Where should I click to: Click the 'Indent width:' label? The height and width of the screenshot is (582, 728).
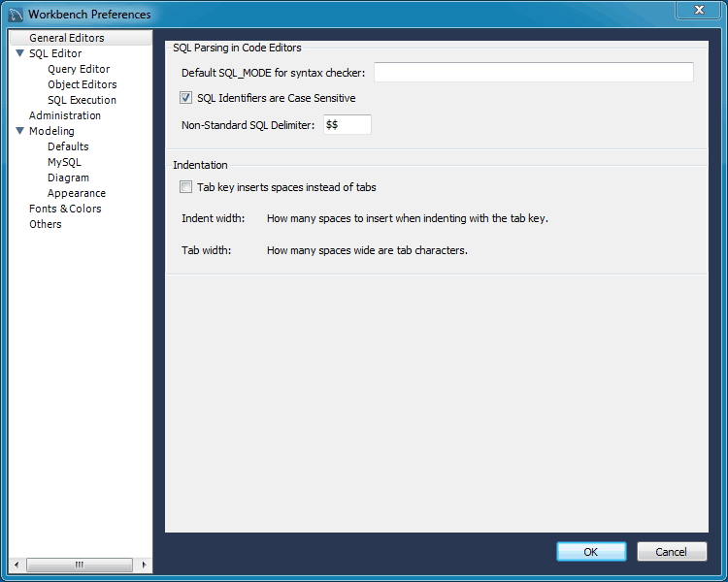click(x=214, y=218)
